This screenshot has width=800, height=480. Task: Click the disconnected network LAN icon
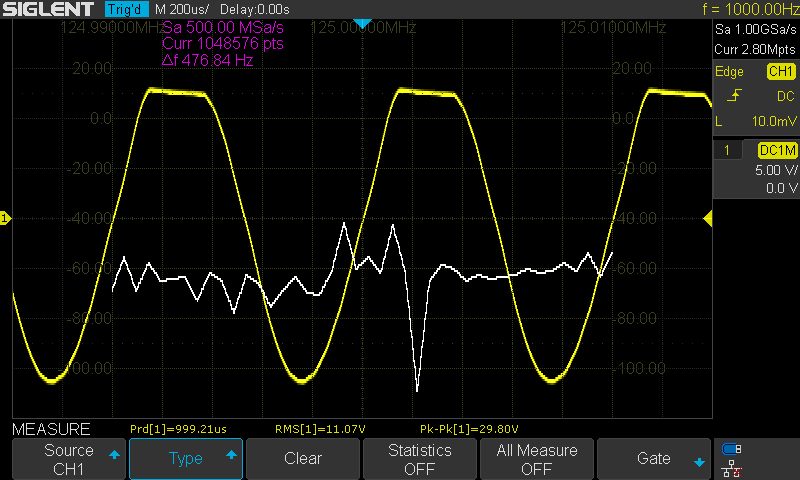tap(732, 467)
